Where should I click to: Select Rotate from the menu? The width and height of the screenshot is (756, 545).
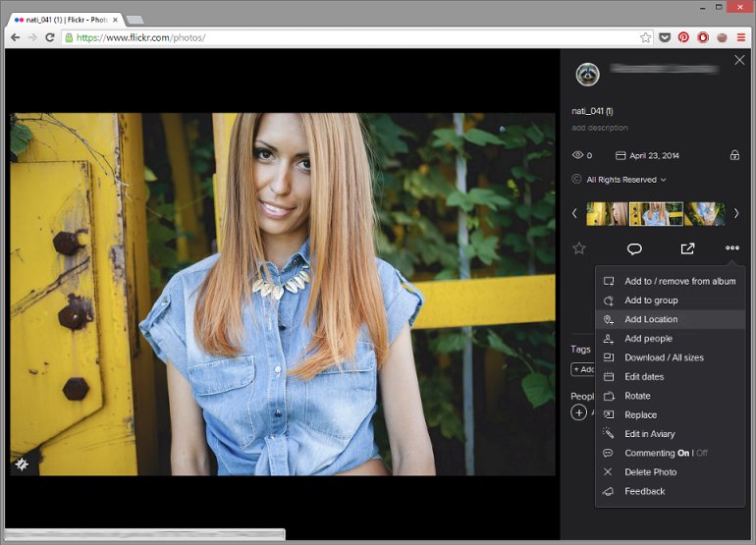[x=671, y=396]
